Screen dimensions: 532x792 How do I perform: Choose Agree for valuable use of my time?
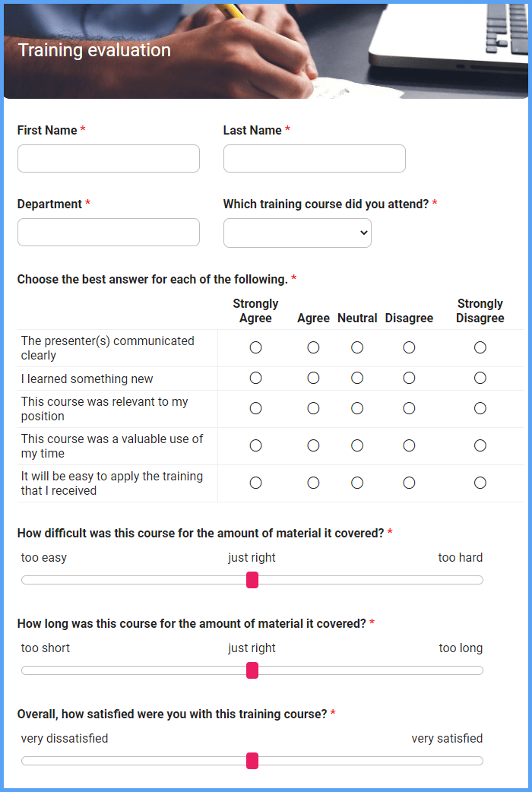point(313,445)
